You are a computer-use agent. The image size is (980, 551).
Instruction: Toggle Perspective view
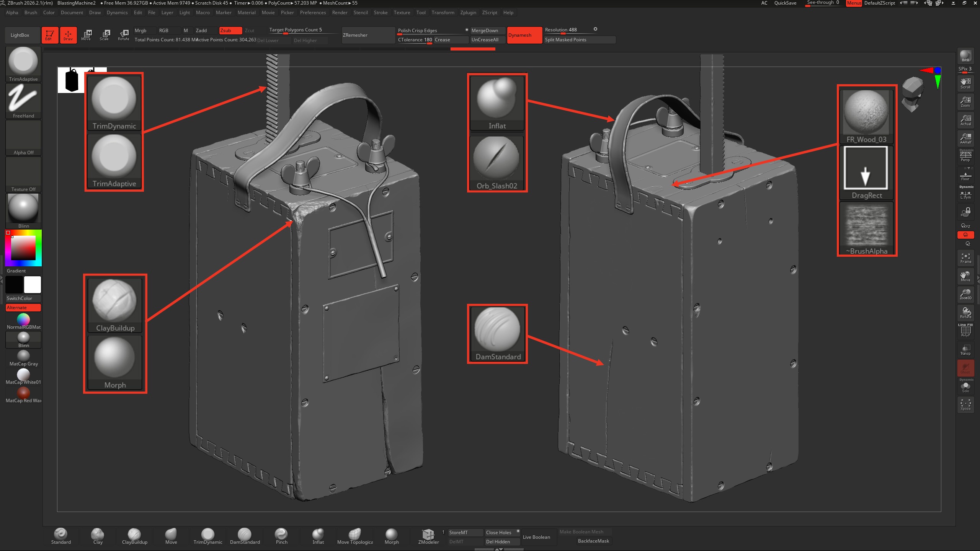(965, 156)
